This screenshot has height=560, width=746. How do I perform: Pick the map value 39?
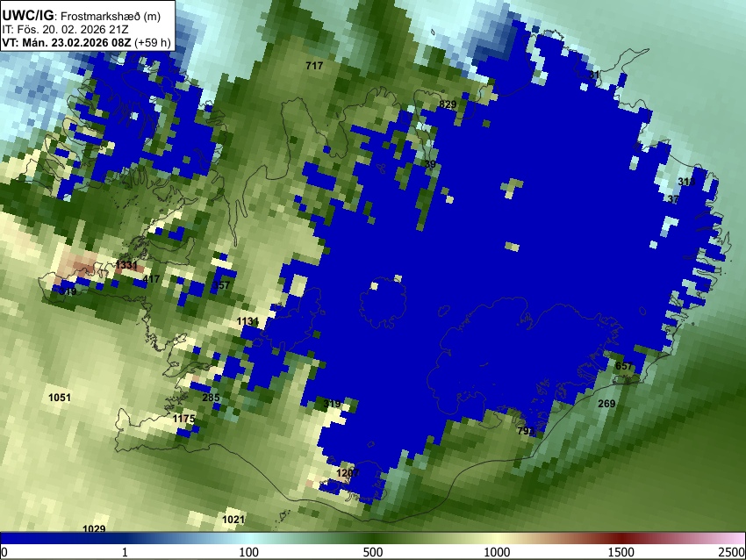[x=430, y=164]
